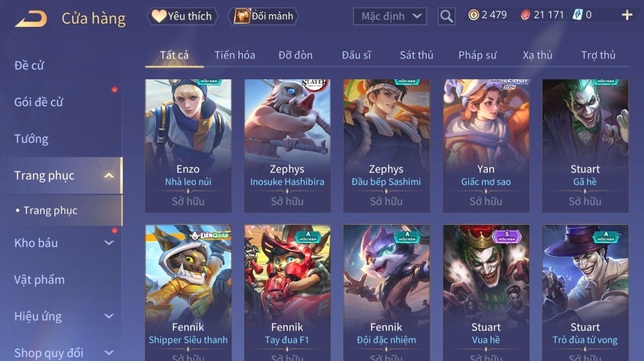Click the back arrow icon

click(x=31, y=19)
